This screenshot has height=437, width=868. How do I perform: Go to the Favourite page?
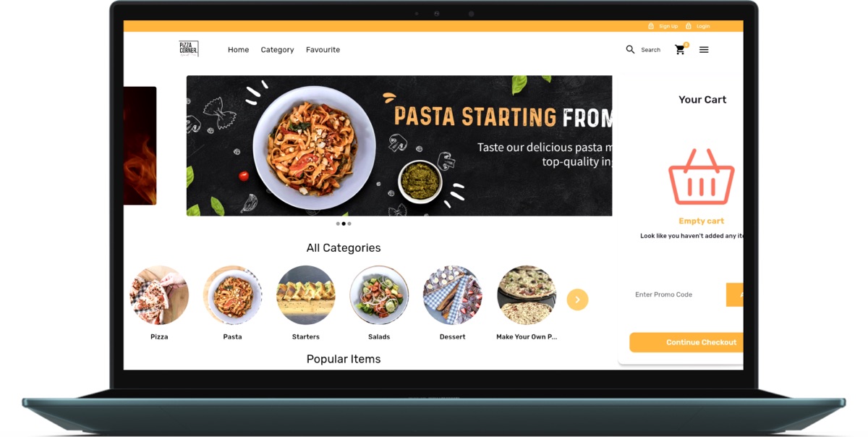pos(323,50)
